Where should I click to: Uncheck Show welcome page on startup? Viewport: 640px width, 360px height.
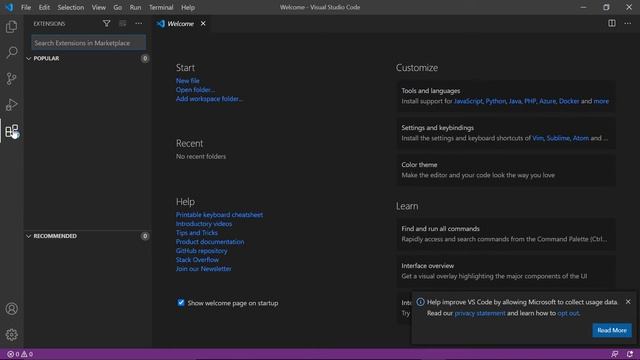click(181, 302)
